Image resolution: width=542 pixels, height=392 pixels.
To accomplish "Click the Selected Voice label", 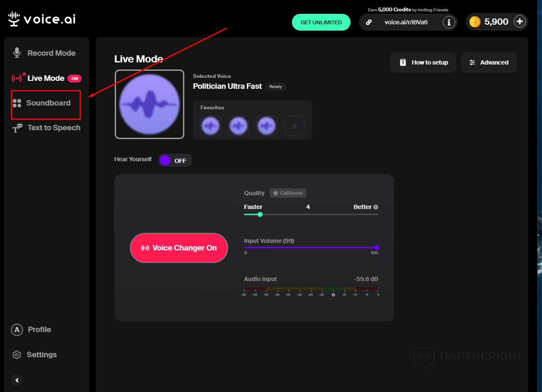I will tap(212, 76).
